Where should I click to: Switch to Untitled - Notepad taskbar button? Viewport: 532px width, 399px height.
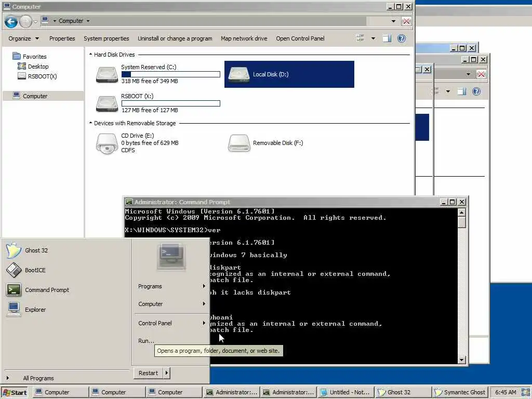pos(345,392)
